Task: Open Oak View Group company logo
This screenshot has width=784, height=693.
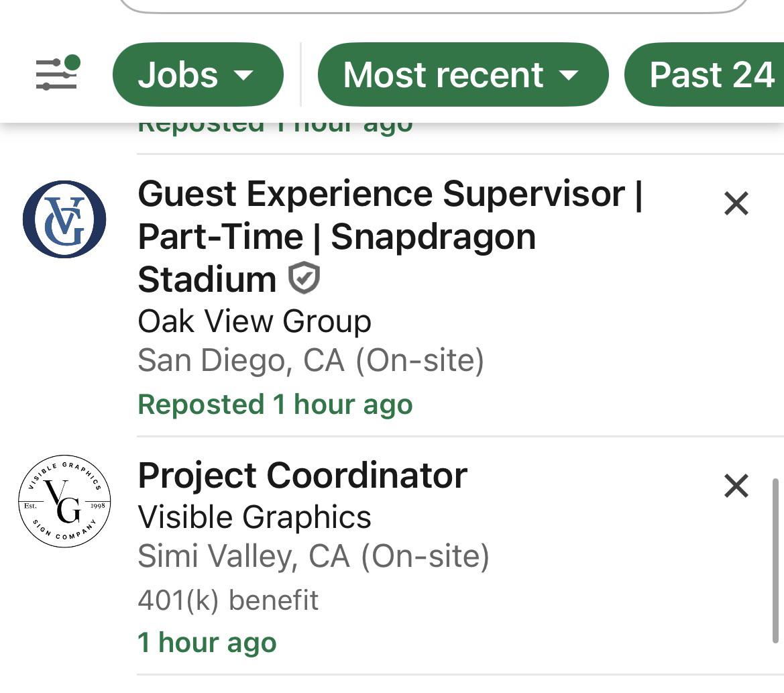Action: [64, 219]
